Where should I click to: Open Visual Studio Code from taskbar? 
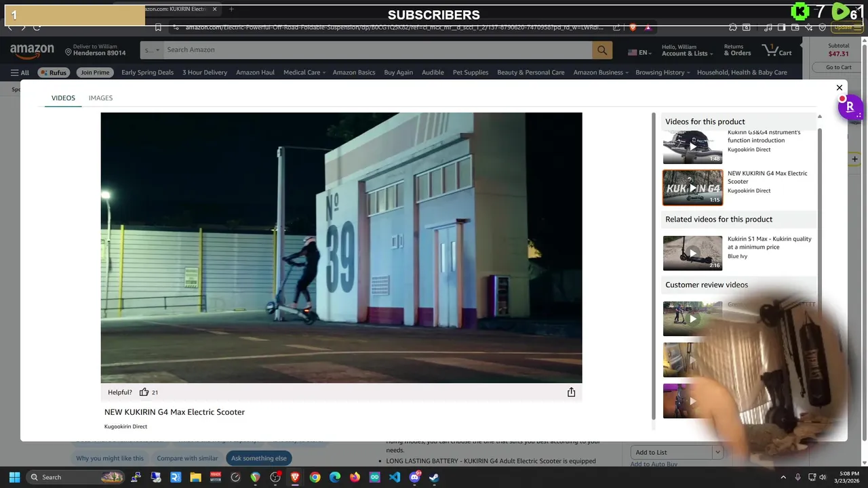pos(394,477)
